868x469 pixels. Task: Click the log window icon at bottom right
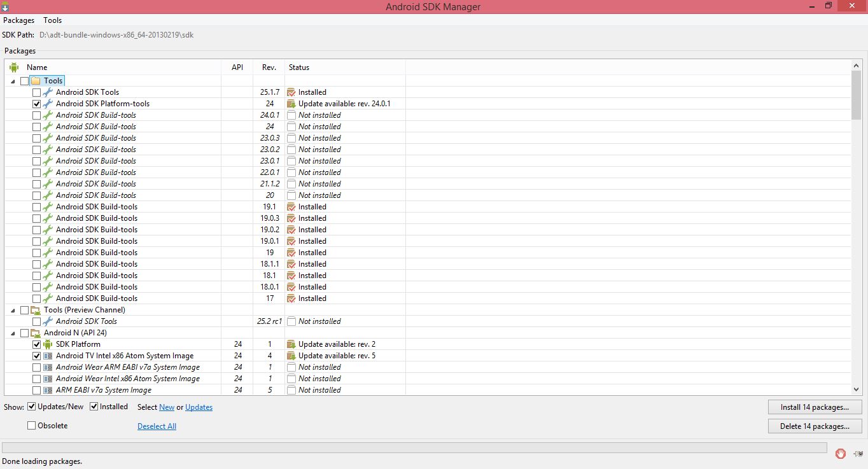tap(858, 453)
